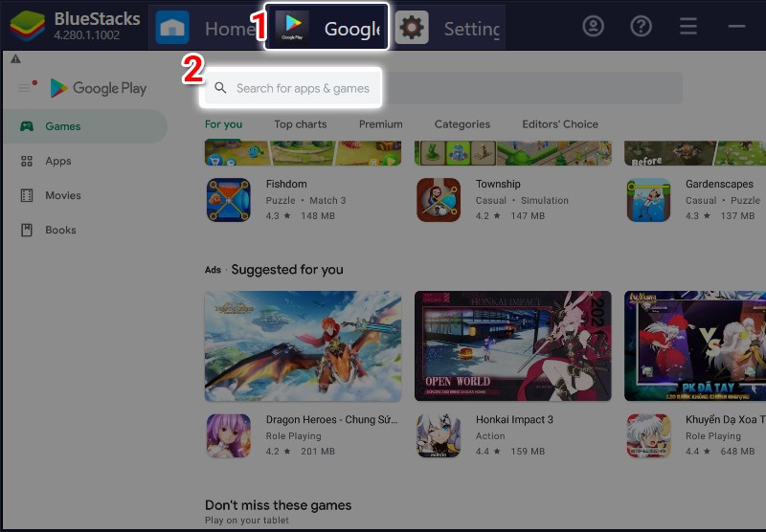Open the Dragon Heroes app icon
766x532 pixels.
[x=229, y=435]
